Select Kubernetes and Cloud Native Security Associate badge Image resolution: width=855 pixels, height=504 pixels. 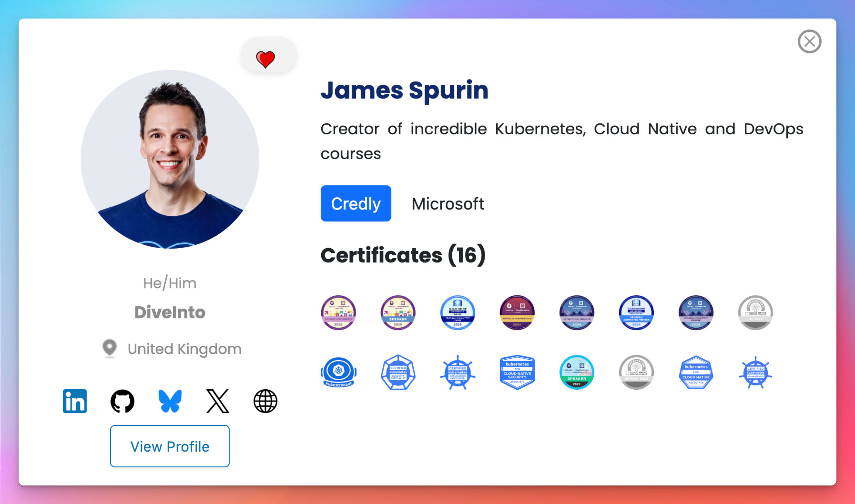coord(517,372)
